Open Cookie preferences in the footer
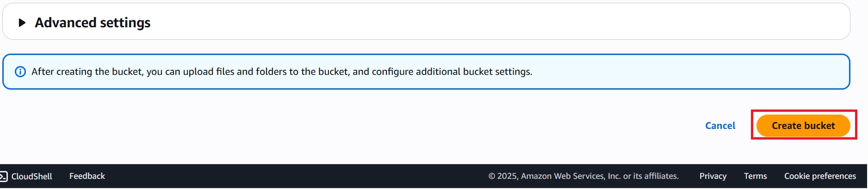Viewport: 868px width, 189px height. [820, 176]
